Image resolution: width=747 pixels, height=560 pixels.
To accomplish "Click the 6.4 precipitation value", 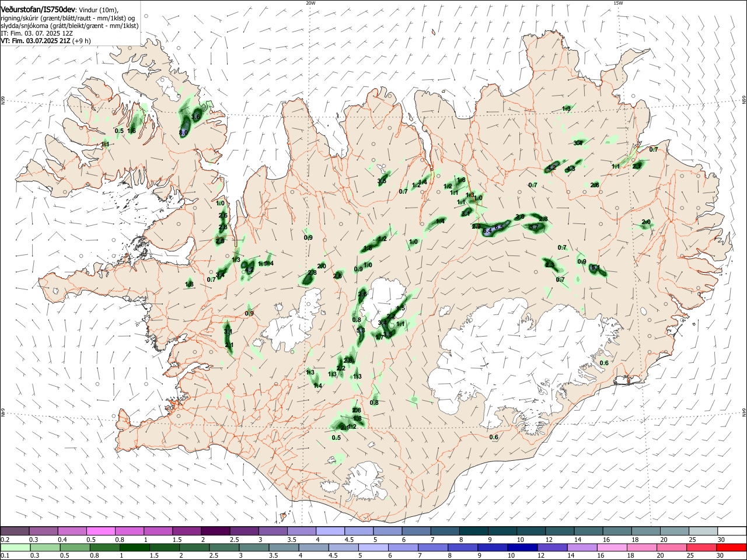I will point(488,231).
